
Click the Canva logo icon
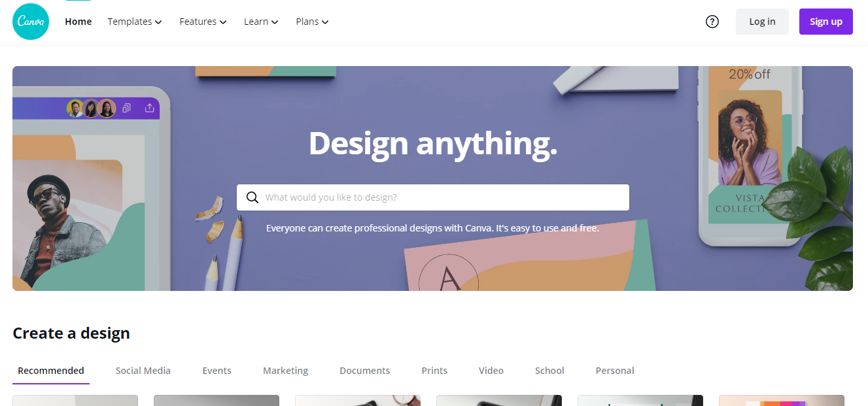click(31, 22)
